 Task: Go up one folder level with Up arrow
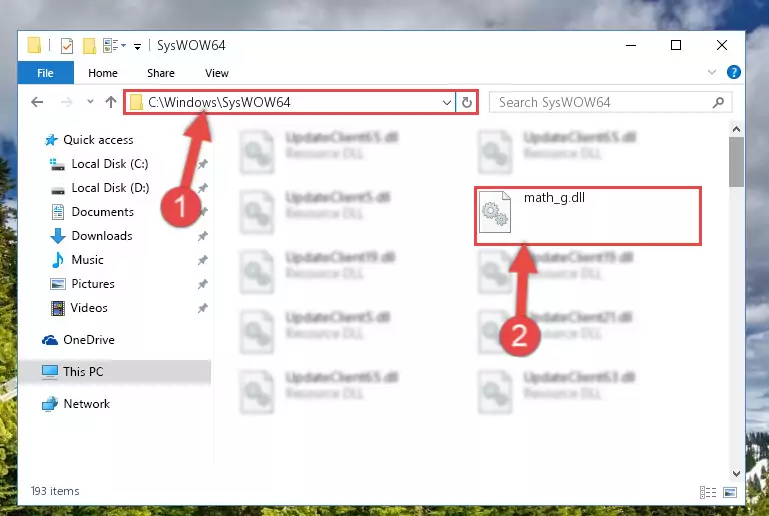pos(111,102)
